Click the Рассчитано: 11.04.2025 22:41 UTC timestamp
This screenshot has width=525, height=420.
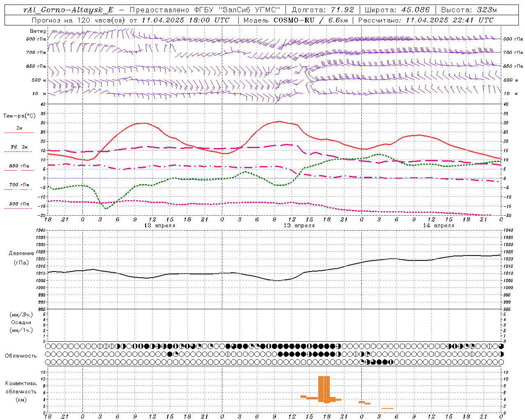426,20
